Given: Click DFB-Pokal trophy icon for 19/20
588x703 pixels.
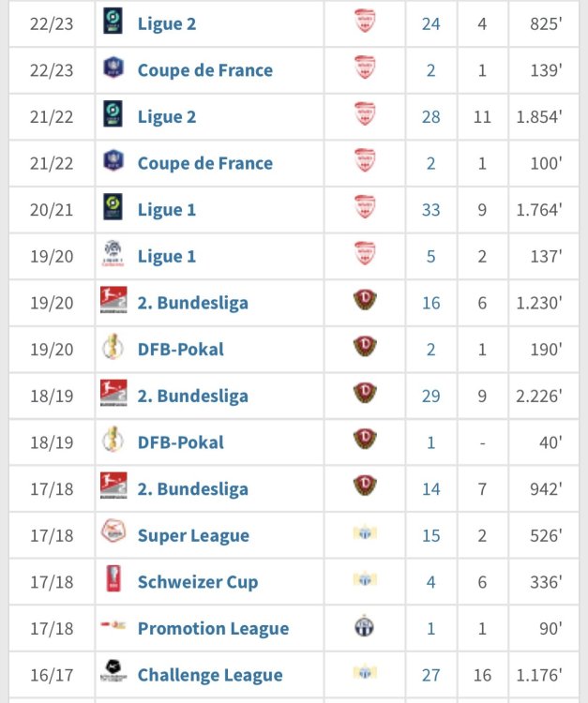Looking at the screenshot, I should pos(113,349).
